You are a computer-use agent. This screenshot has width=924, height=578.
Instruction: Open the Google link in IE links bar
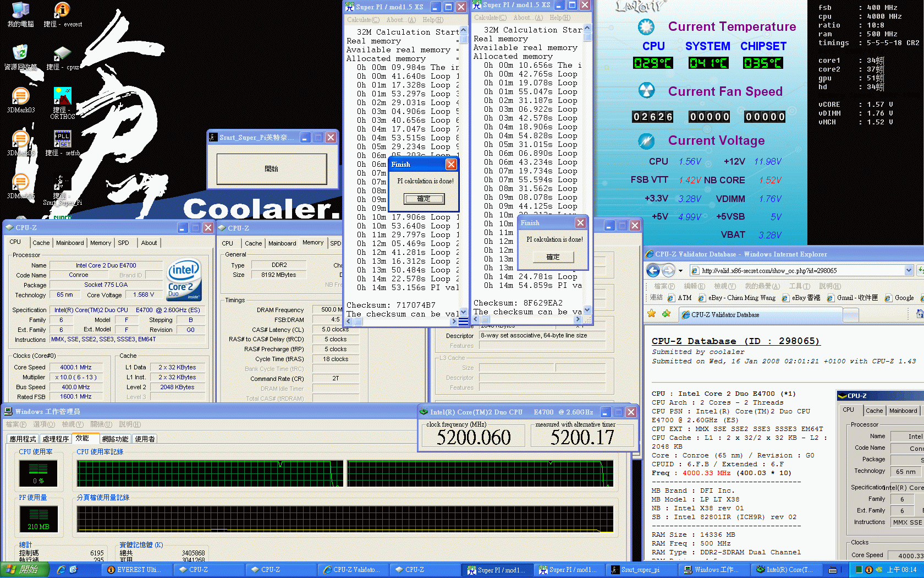[899, 298]
